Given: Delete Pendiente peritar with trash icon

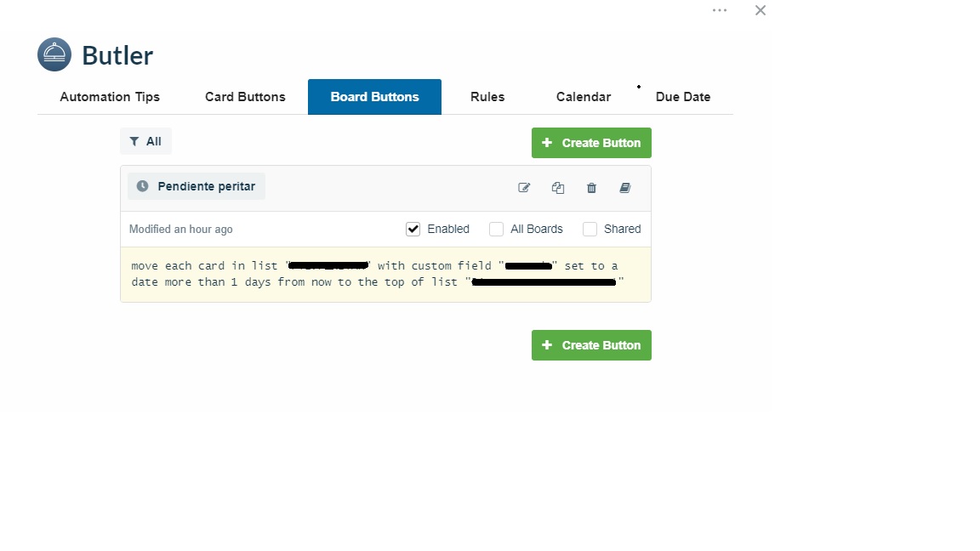Looking at the screenshot, I should click(591, 187).
